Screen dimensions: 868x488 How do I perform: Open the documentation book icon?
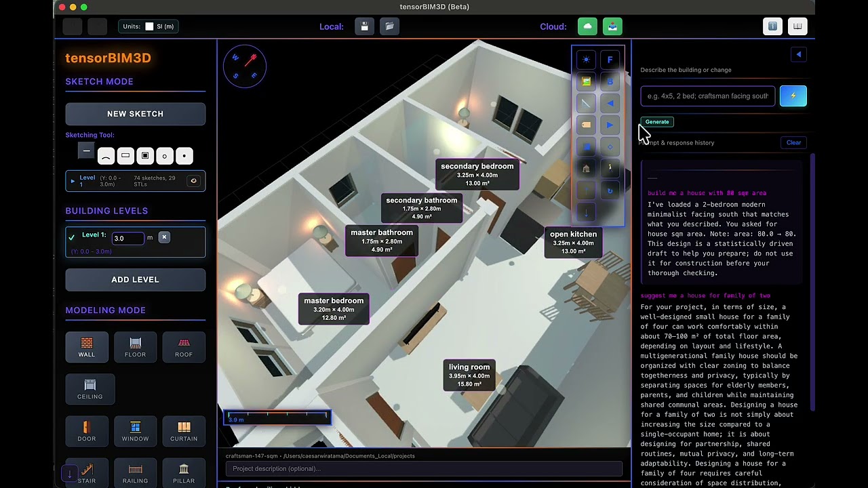point(797,26)
